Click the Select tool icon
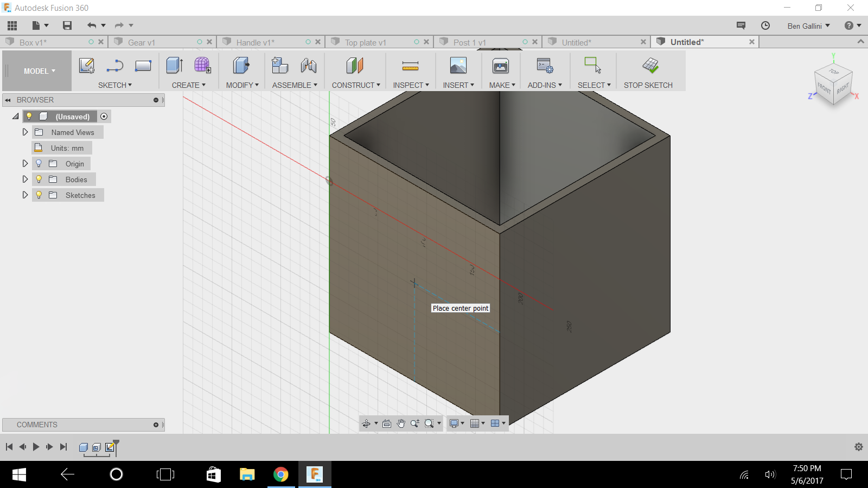 pos(593,65)
